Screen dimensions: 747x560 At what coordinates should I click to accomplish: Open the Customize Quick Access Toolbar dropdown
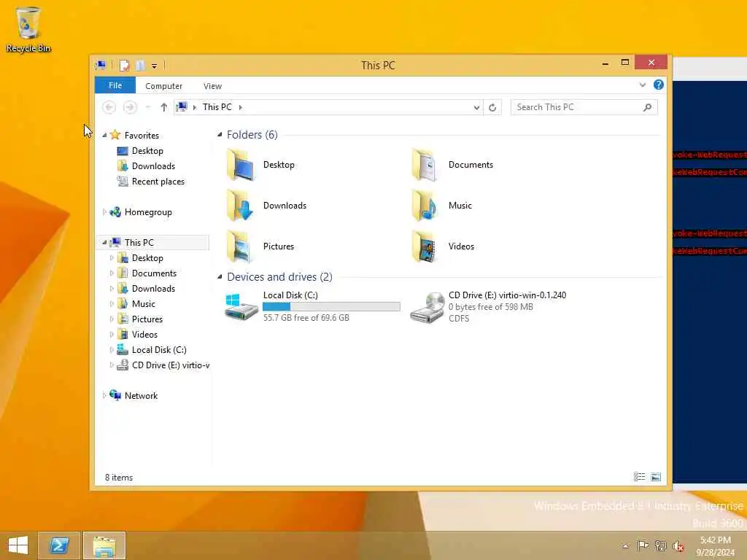155,66
